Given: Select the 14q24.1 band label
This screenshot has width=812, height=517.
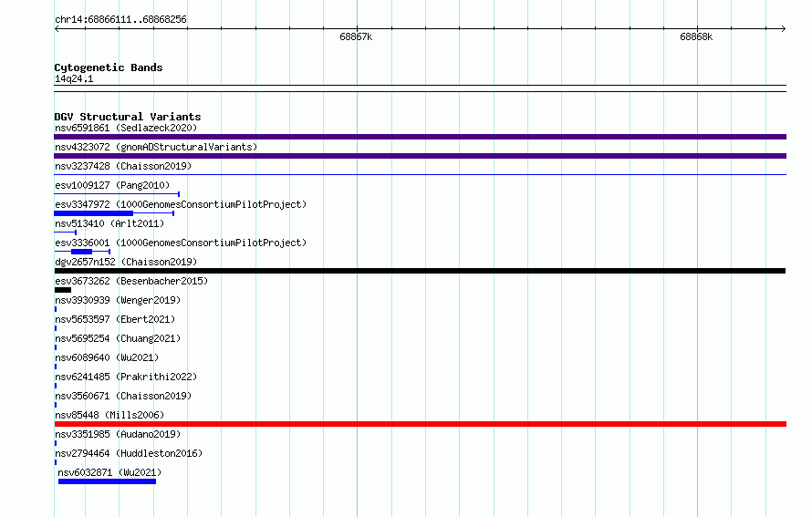Looking at the screenshot, I should coord(74,78).
